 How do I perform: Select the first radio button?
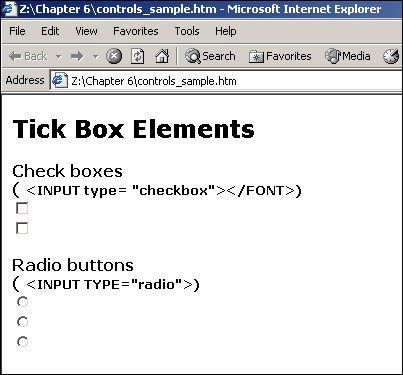tap(22, 302)
